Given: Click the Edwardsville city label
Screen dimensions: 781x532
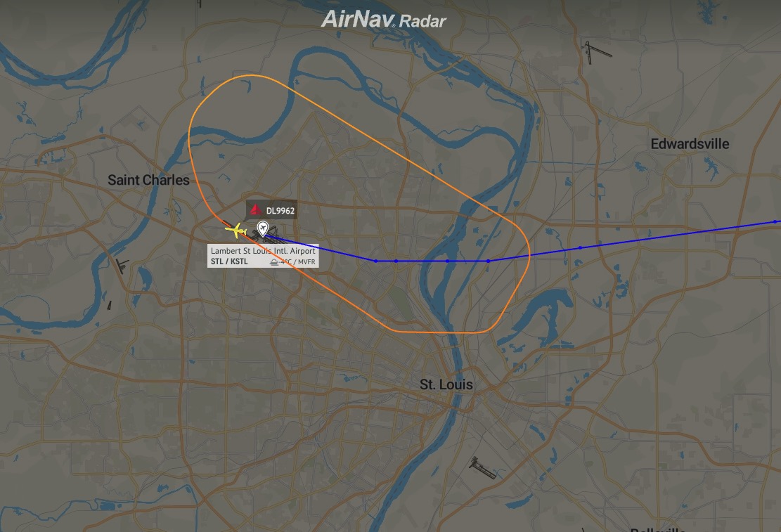Looking at the screenshot, I should pyautogui.click(x=690, y=144).
